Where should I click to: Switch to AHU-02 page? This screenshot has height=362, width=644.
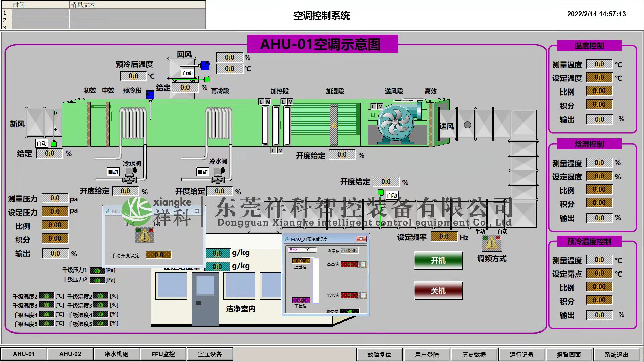pos(70,354)
